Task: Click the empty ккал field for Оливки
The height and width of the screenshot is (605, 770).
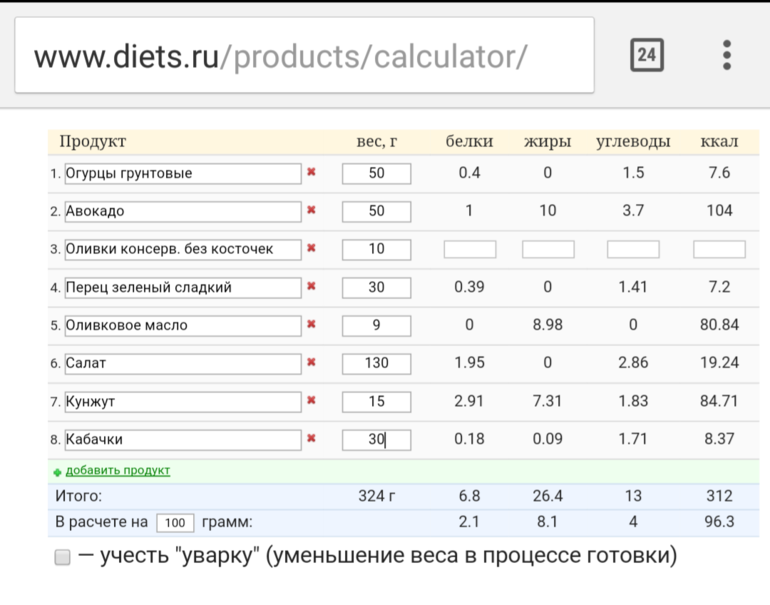Action: click(718, 249)
